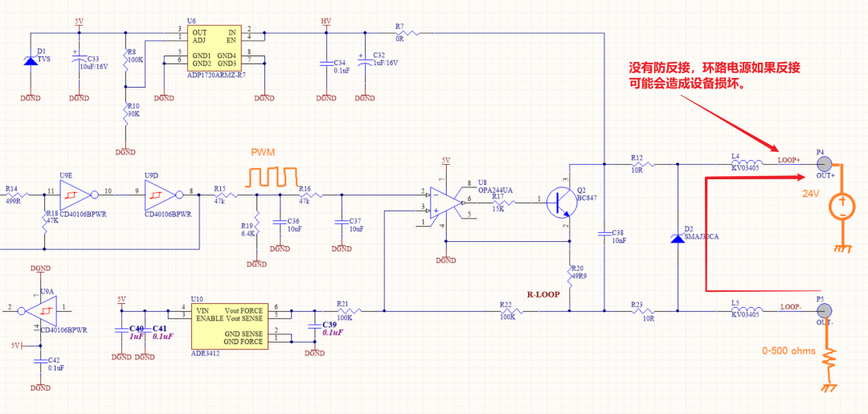Click the P4 OUT+ terminal pad
This screenshot has width=868, height=414.
(x=825, y=164)
